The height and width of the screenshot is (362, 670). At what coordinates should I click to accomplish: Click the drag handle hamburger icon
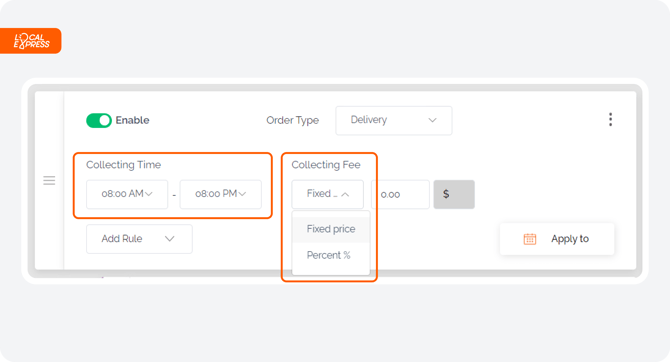point(49,180)
